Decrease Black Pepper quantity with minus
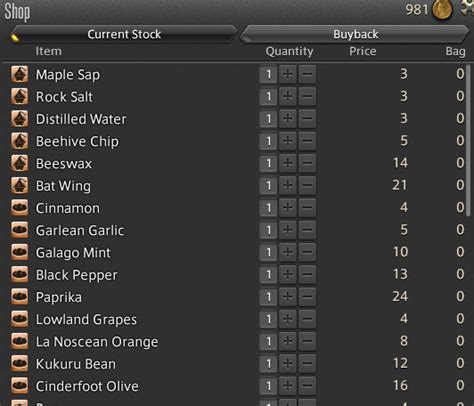The height and width of the screenshot is (406, 474). tap(307, 274)
